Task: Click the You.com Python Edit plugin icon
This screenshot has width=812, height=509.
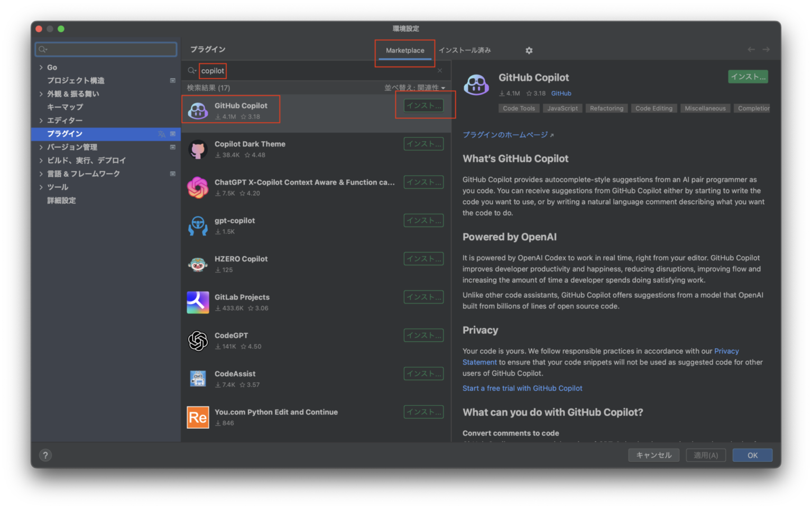Action: click(x=198, y=417)
